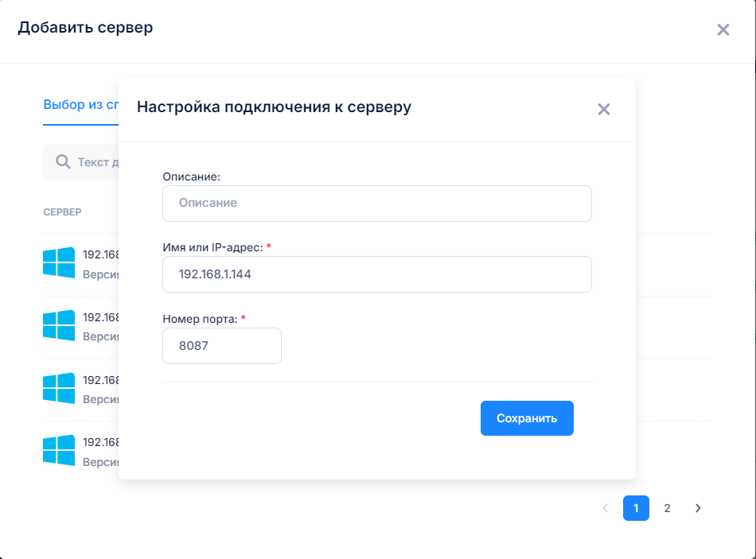The height and width of the screenshot is (559, 756).
Task: Open page 2 of the server list
Action: [x=667, y=508]
